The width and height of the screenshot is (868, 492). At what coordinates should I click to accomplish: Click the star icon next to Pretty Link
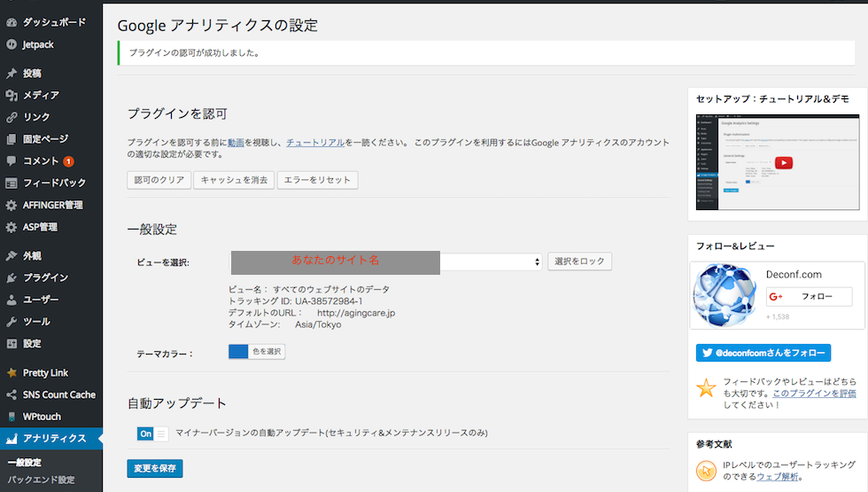[x=11, y=373]
